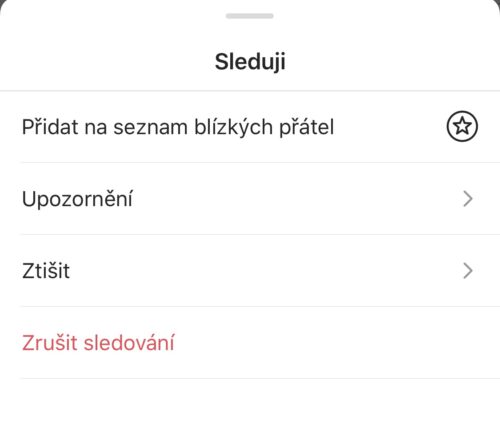The width and height of the screenshot is (500, 423).
Task: Dismiss sheet using the top grabber bar
Action: point(250,16)
